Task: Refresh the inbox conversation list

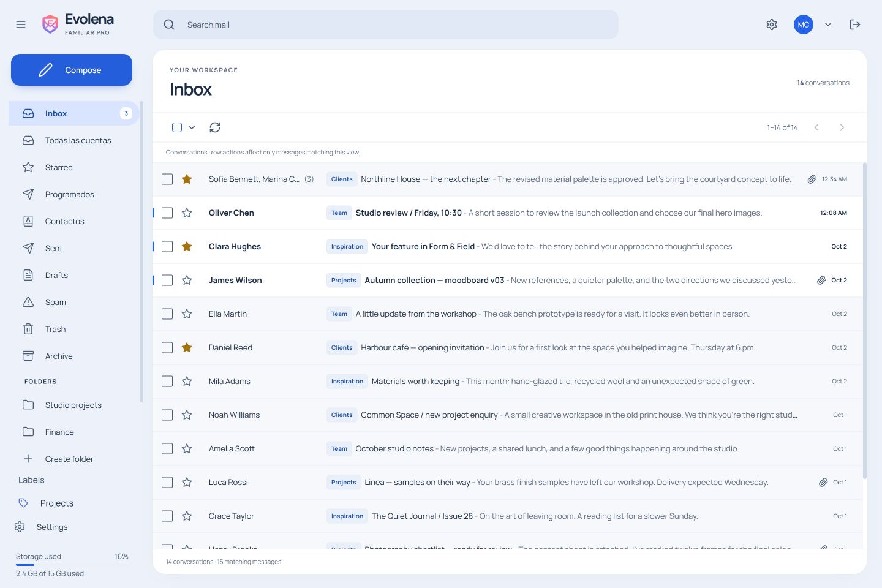Action: (x=215, y=127)
